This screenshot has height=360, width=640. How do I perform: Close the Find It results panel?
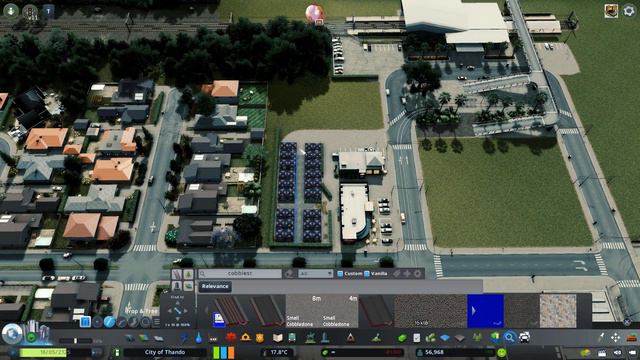627,322
